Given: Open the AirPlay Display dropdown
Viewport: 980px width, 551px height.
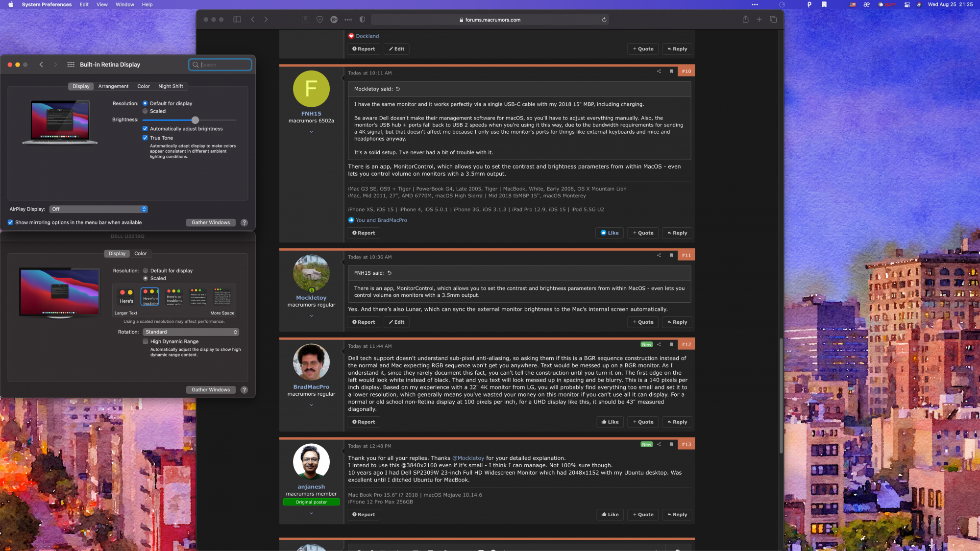Looking at the screenshot, I should [98, 209].
